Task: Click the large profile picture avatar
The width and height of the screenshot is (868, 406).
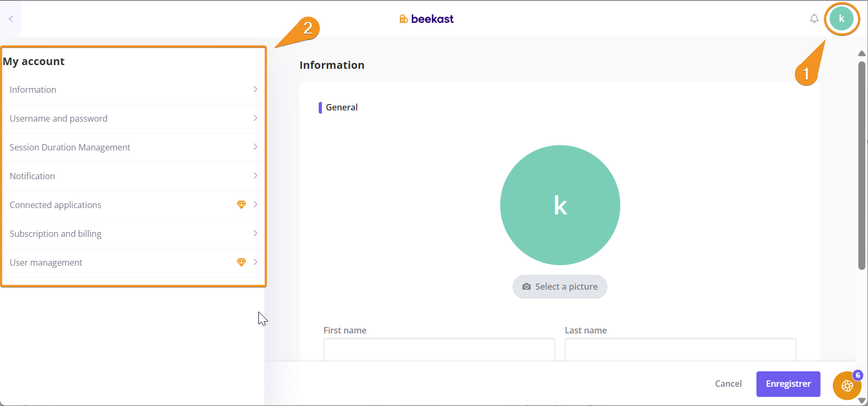Action: 560,205
